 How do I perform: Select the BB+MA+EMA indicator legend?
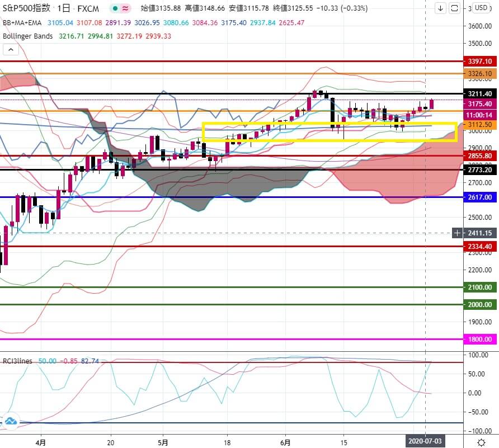pyautogui.click(x=22, y=22)
